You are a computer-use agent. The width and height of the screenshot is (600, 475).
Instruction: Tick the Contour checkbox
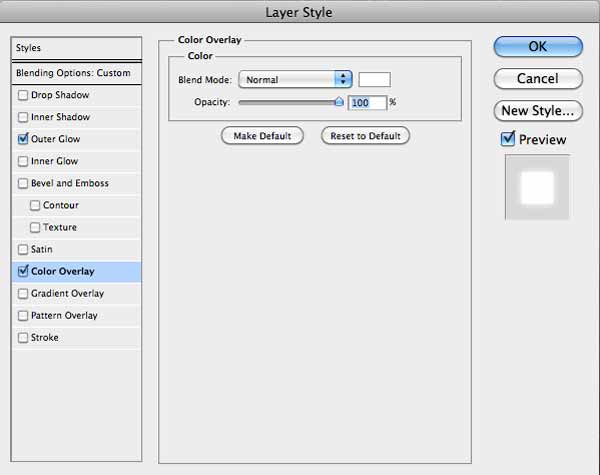point(35,206)
